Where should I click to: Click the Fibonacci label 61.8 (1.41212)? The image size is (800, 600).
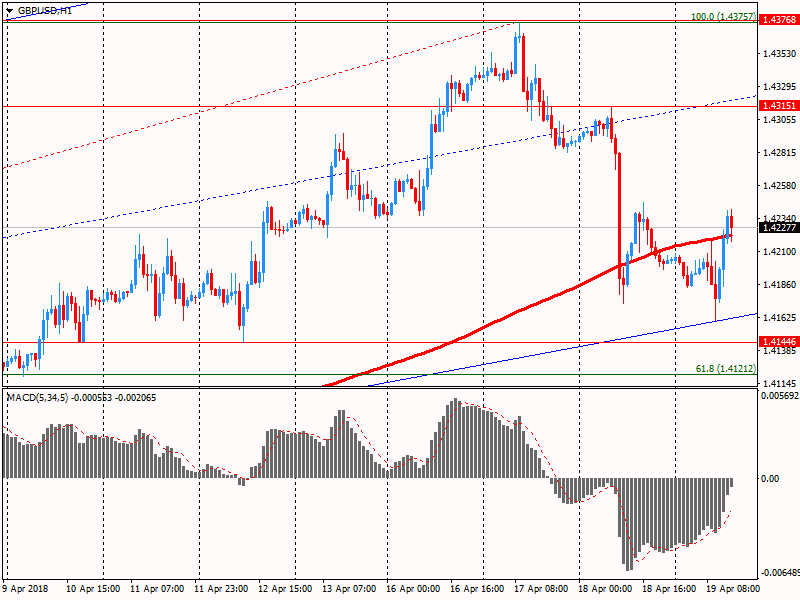[726, 368]
